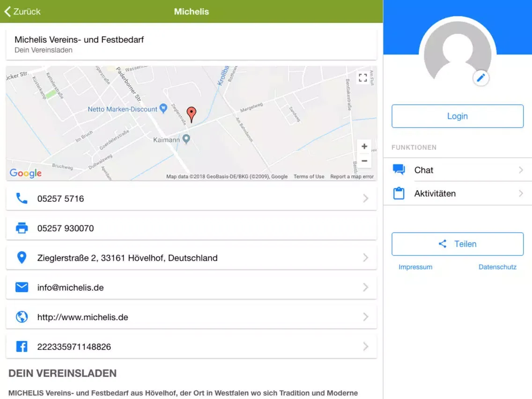
Task: Click the Netto Marken-Discount shopping pin
Action: [x=163, y=108]
